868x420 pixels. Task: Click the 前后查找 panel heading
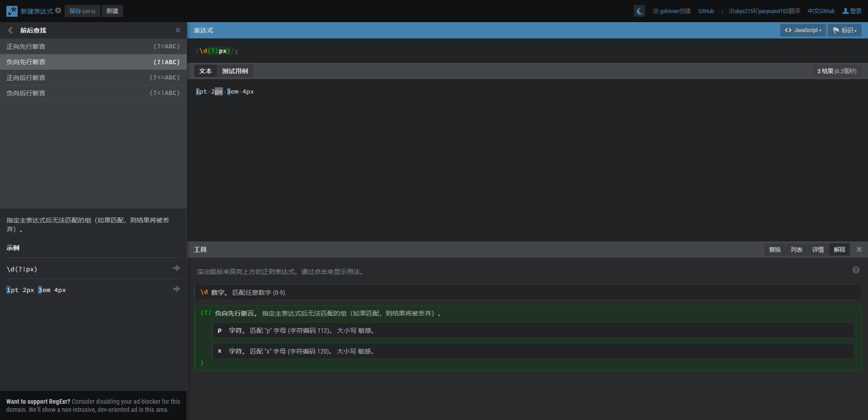click(x=33, y=30)
